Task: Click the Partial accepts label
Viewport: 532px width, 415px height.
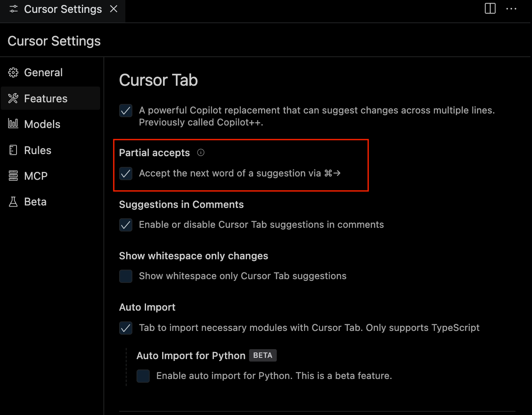Action: coord(154,153)
